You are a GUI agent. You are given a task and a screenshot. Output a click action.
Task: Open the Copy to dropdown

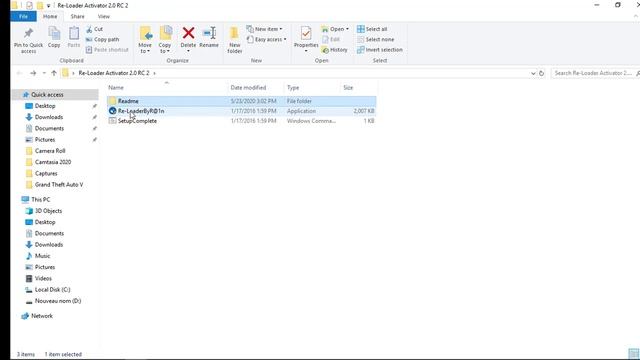[165, 40]
